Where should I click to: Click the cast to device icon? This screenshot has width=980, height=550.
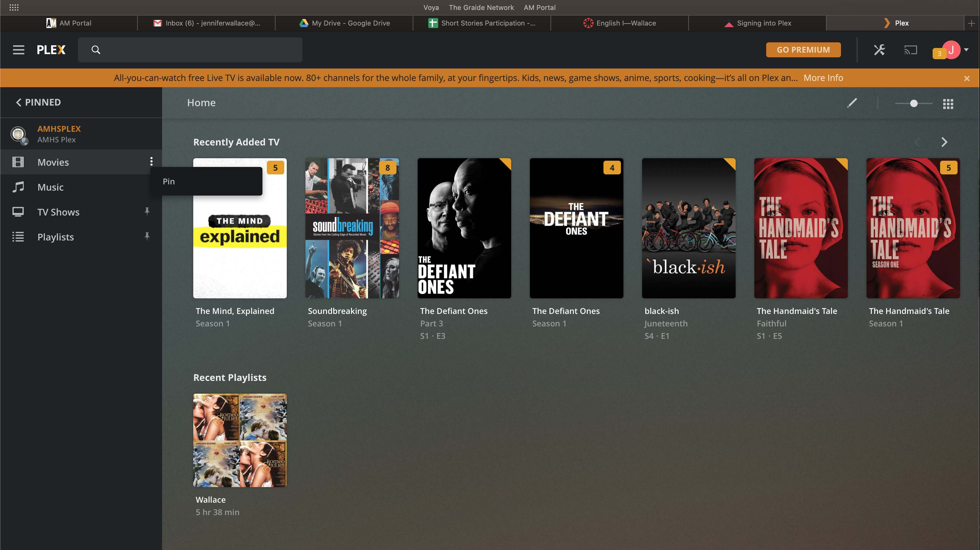[910, 50]
